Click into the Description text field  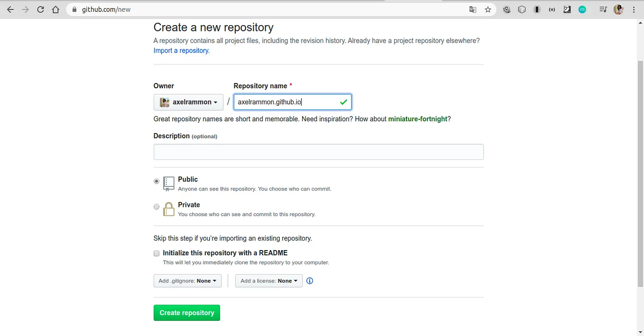point(318,152)
